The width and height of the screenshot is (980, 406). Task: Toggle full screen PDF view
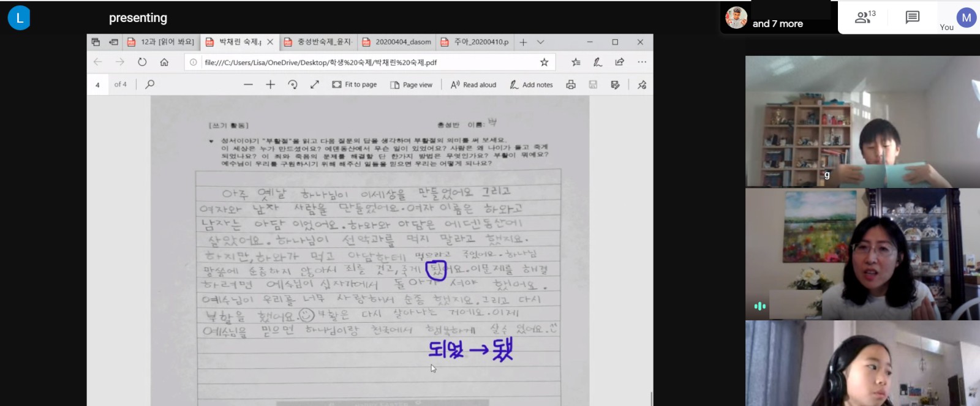coord(315,85)
